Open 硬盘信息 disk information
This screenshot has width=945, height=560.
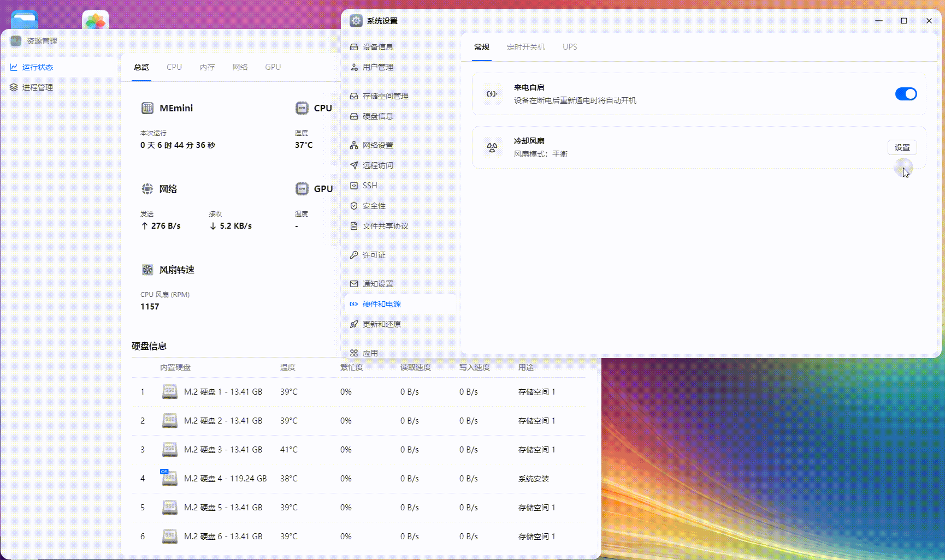[379, 116]
